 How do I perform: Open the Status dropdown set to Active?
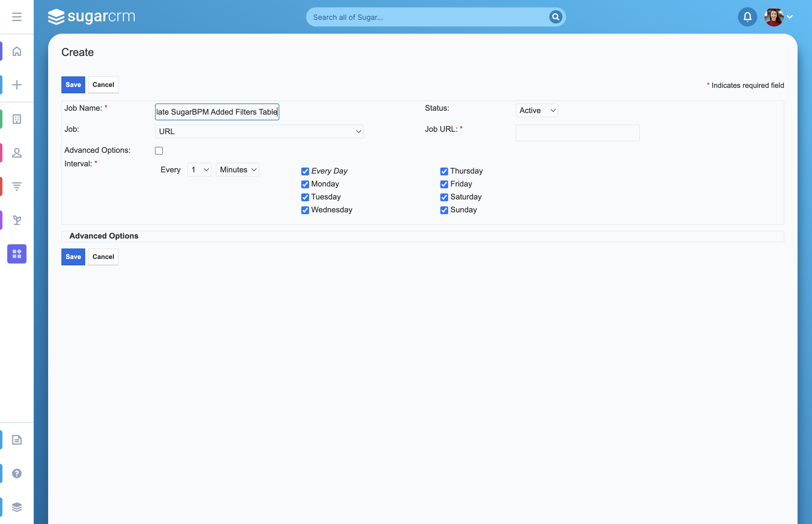[x=537, y=111]
